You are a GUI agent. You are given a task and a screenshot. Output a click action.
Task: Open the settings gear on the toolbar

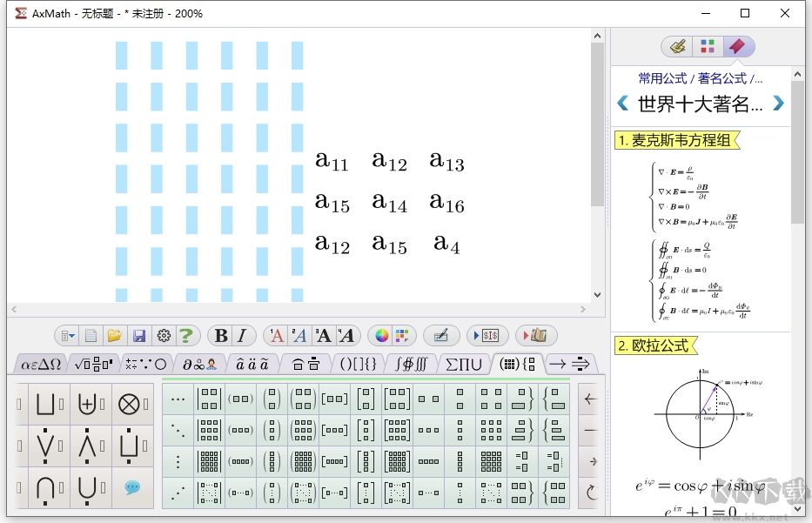pyautogui.click(x=164, y=335)
